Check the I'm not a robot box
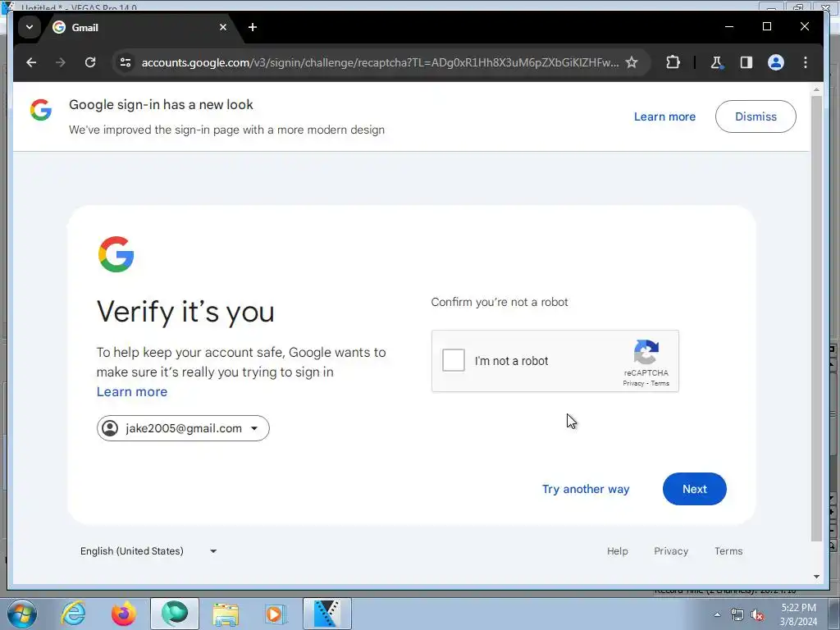This screenshot has height=630, width=840. 453,360
